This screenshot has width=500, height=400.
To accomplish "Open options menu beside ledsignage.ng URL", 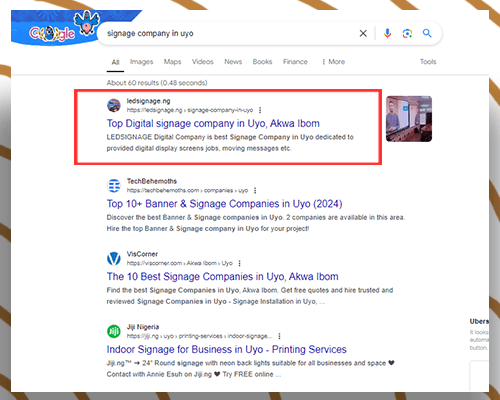I will [260, 110].
